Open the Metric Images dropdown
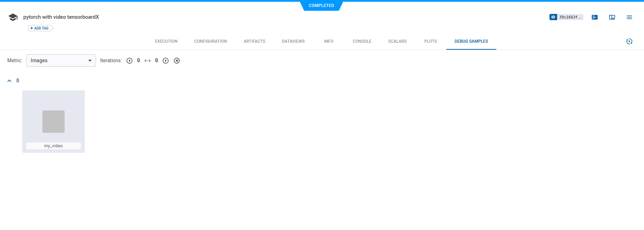This screenshot has height=230, width=644. (61, 60)
